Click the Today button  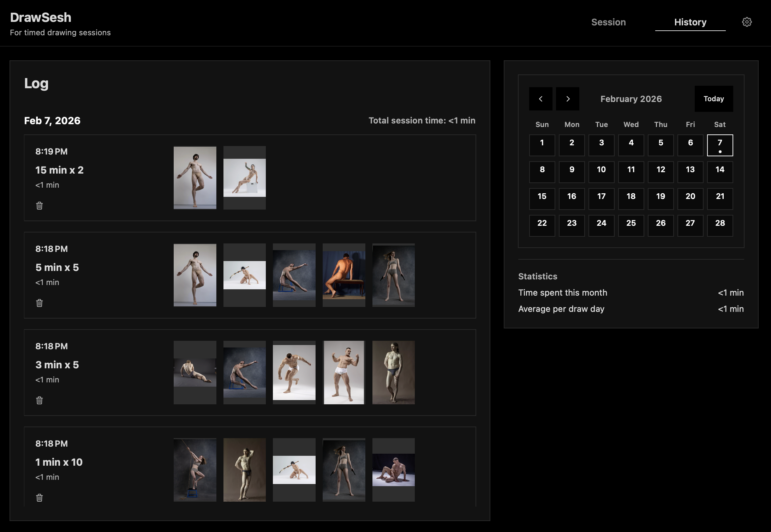coord(713,99)
